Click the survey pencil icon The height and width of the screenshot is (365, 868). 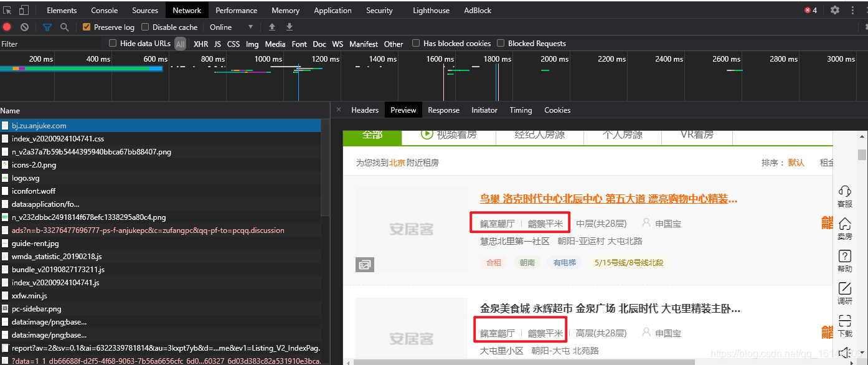845,288
